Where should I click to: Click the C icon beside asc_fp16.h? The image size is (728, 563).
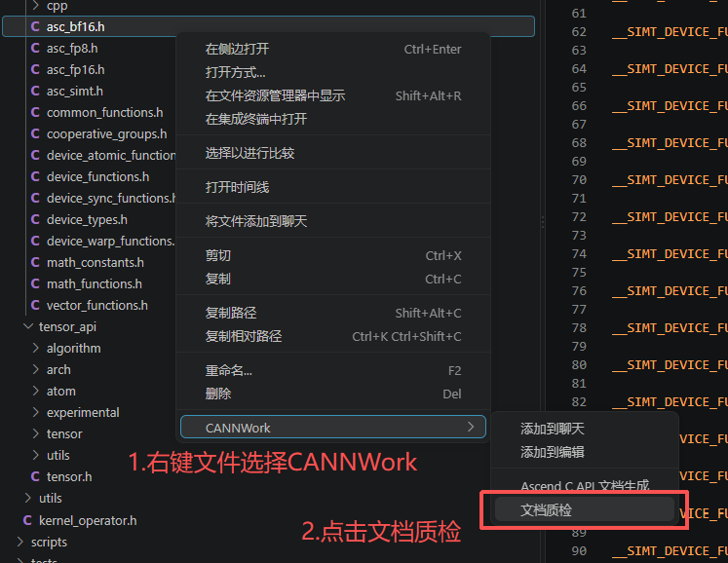pyautogui.click(x=35, y=69)
